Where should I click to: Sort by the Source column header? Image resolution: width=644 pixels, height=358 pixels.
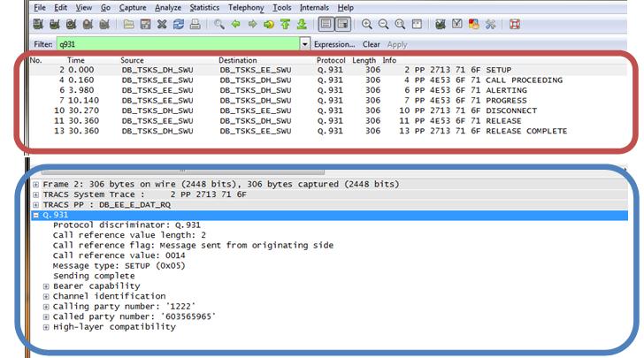click(132, 60)
